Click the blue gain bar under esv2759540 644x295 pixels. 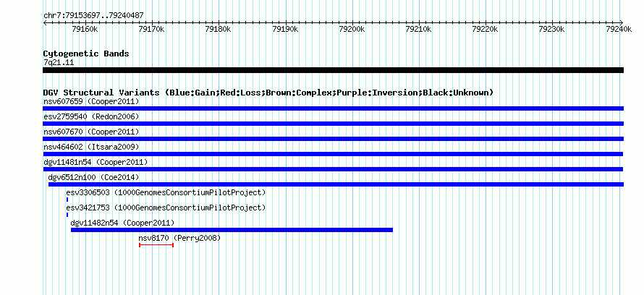[x=333, y=124]
